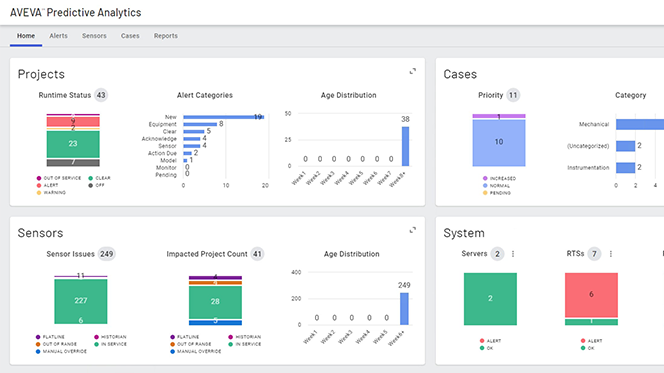Click the Week8+ bar in Projects Age Distribution
Viewport: 664px width, 373px height.
(405, 146)
